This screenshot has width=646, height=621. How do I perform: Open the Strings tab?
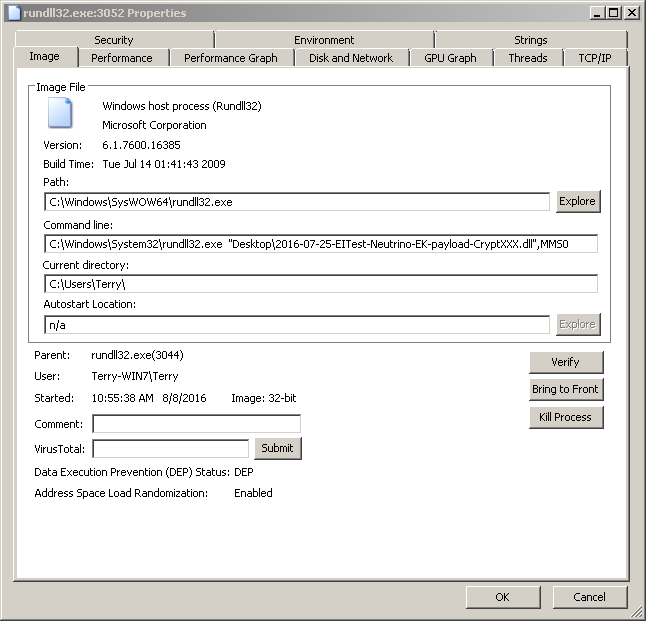(531, 40)
